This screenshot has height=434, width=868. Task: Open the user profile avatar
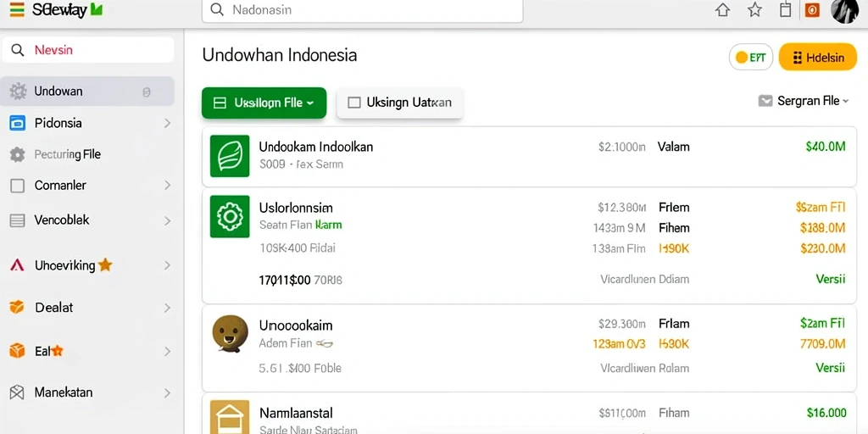[x=845, y=10]
